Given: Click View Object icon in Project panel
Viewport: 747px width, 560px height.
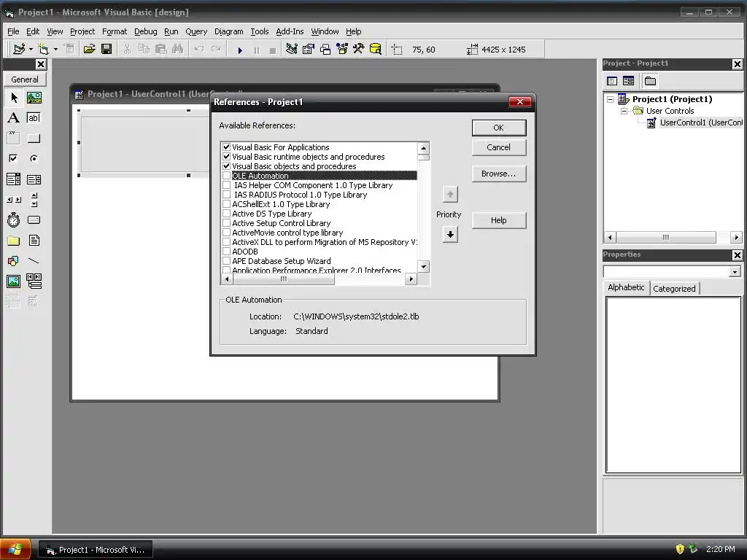Looking at the screenshot, I should [628, 81].
